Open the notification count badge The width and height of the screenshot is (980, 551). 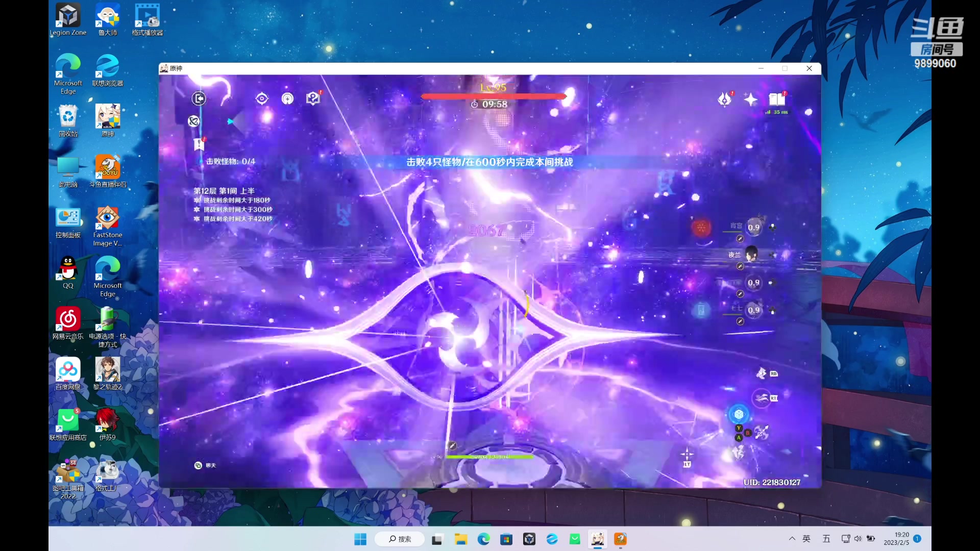pos(917,539)
